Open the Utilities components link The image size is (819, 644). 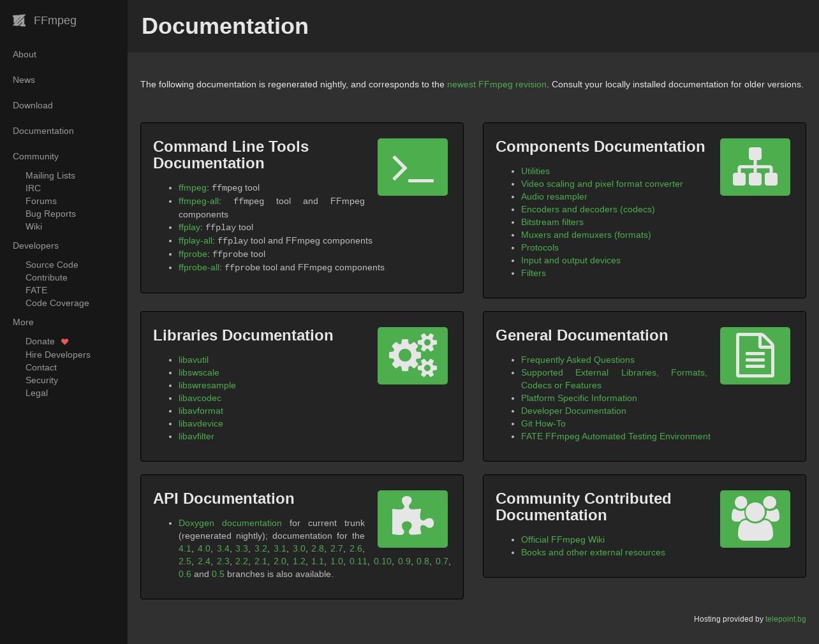click(535, 171)
